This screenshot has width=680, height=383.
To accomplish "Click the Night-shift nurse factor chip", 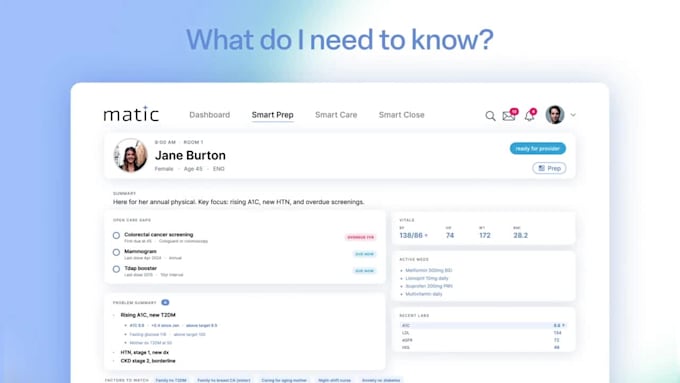I will click(334, 380).
